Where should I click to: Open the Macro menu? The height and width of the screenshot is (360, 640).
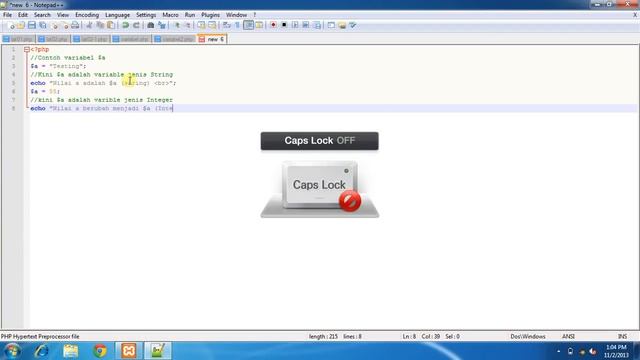[170, 15]
